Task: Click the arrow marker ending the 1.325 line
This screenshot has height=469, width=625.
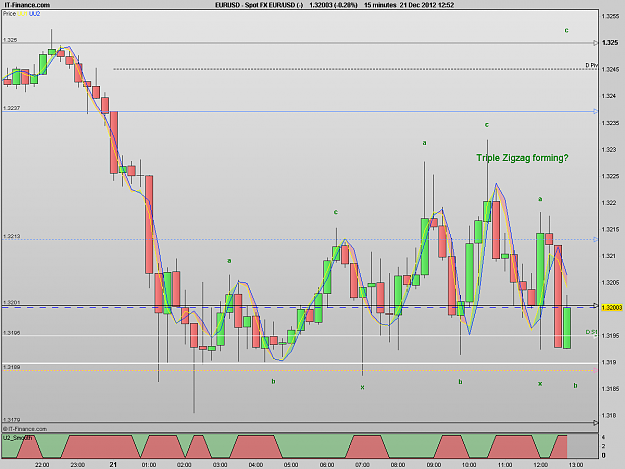Action: [596, 43]
